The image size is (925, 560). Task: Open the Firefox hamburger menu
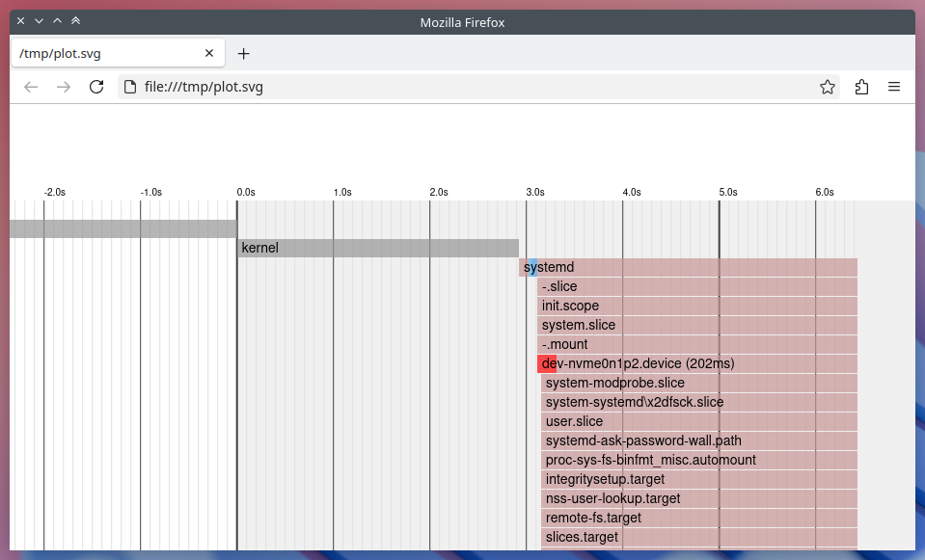click(894, 87)
